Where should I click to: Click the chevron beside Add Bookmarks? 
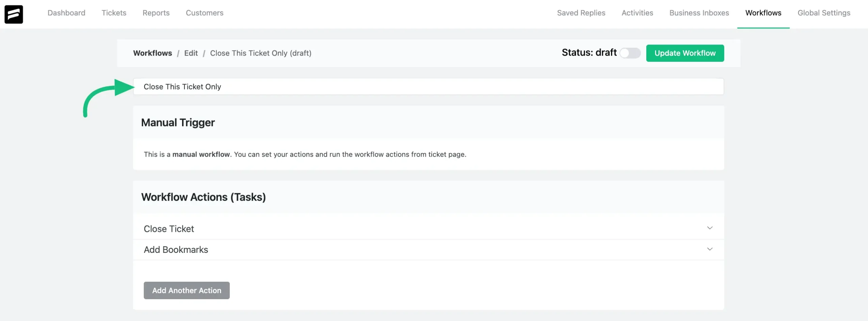pos(710,249)
